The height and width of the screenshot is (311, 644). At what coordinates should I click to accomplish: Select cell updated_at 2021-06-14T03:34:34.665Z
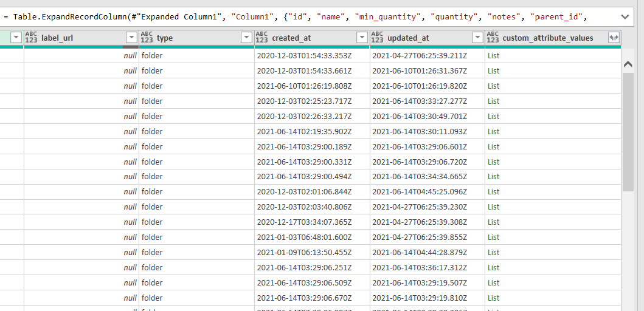pyautogui.click(x=428, y=176)
